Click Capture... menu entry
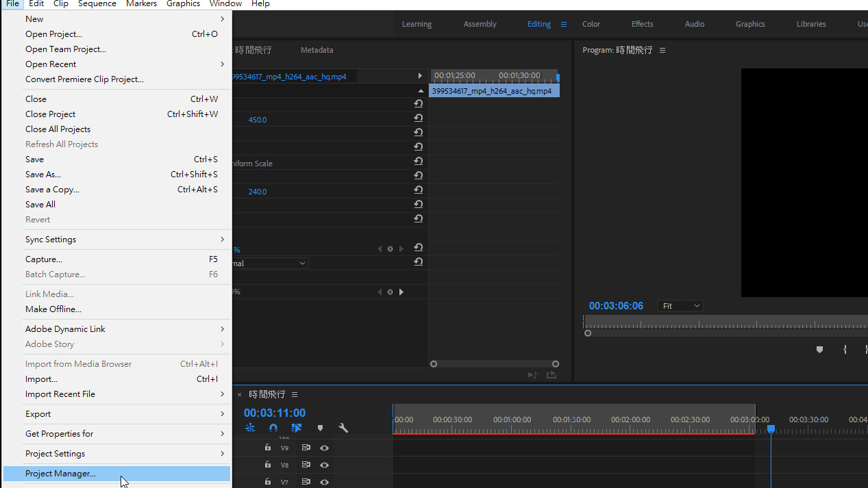The height and width of the screenshot is (488, 868). pos(116,259)
